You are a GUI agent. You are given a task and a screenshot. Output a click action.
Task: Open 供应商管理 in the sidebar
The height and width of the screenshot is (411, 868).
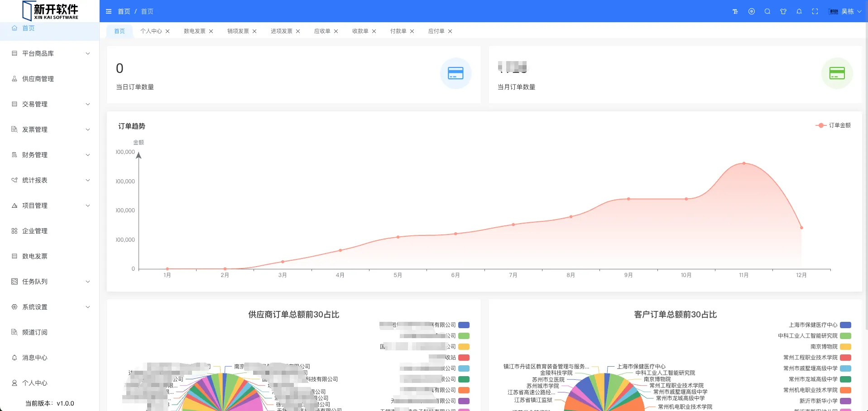[x=38, y=79]
